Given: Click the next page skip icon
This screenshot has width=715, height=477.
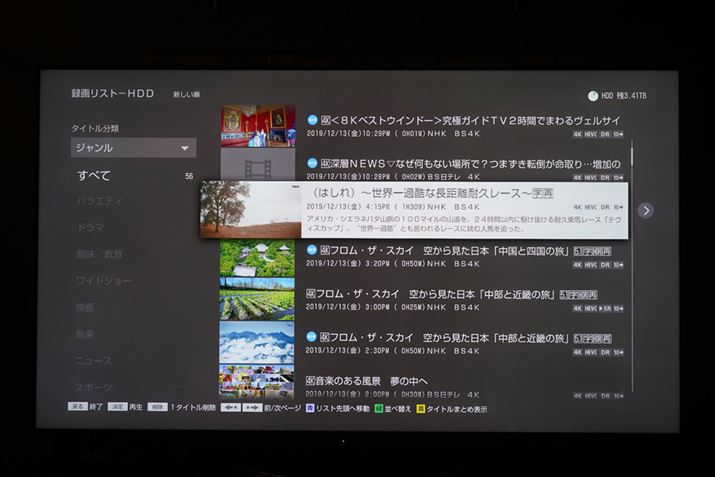Looking at the screenshot, I should 252,409.
